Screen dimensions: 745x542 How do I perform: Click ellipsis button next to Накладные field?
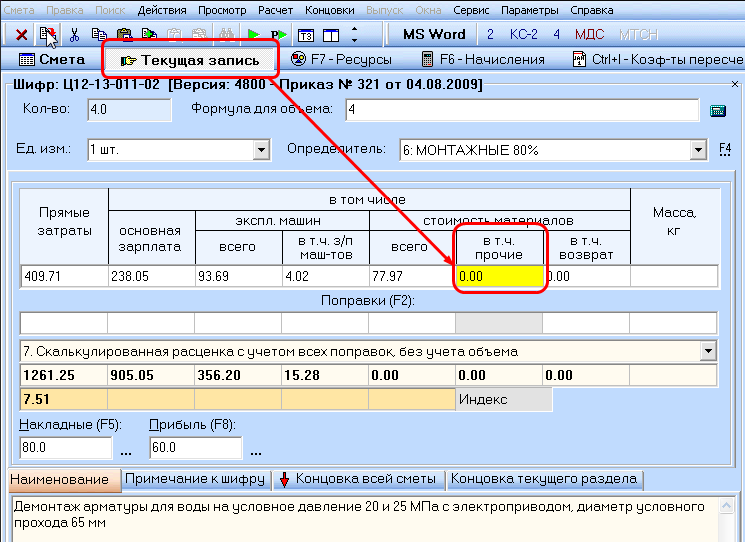(x=126, y=449)
